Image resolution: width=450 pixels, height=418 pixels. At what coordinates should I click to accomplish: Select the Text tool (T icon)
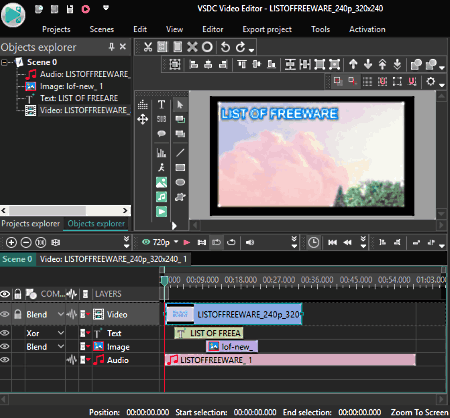161,105
